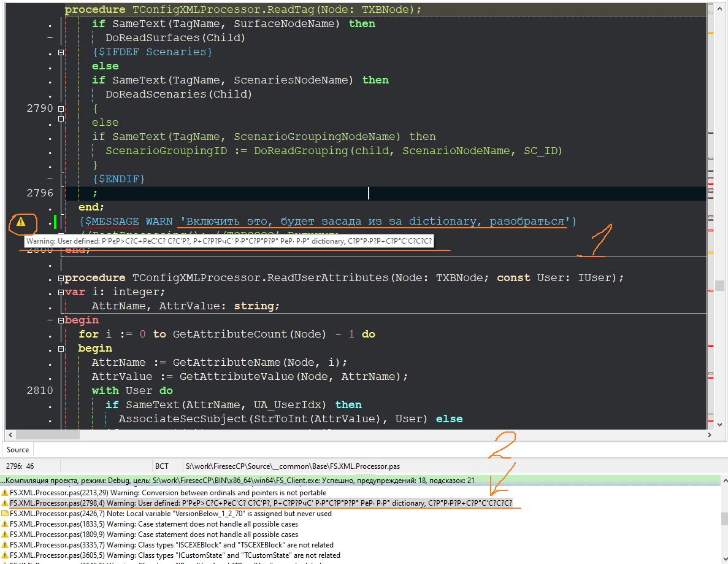This screenshot has height=564, width=728.
Task: Click the {$MESSAGE WARN directive keyword
Action: click(x=126, y=222)
